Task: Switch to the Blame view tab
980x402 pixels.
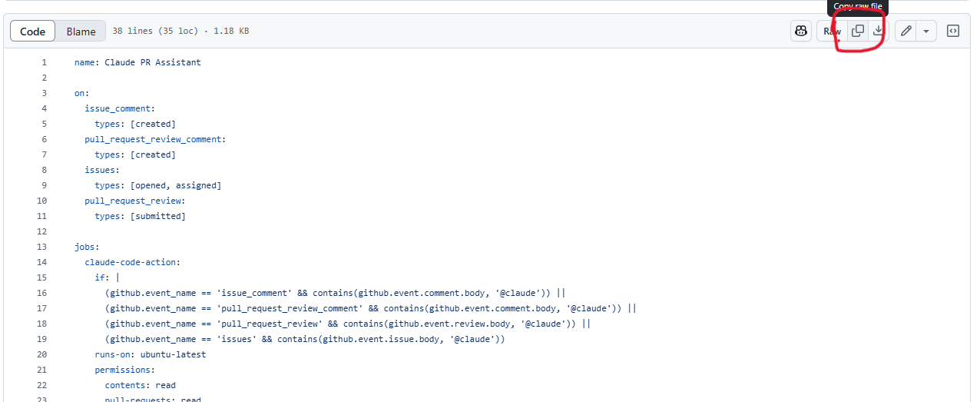Action: click(x=81, y=32)
